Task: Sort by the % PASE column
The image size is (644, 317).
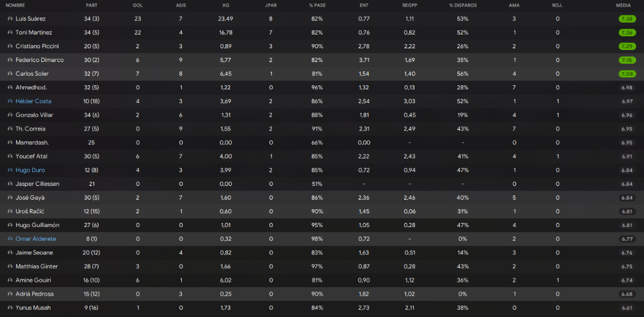Action: [x=317, y=6]
